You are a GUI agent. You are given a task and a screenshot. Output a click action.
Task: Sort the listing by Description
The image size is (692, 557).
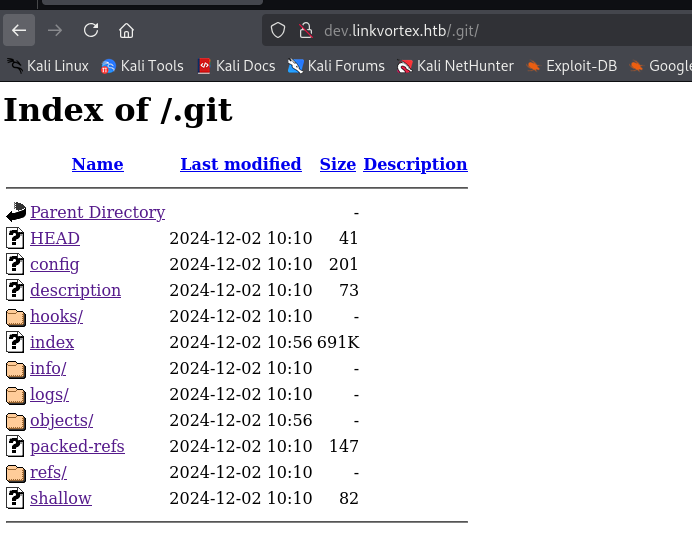(x=415, y=164)
